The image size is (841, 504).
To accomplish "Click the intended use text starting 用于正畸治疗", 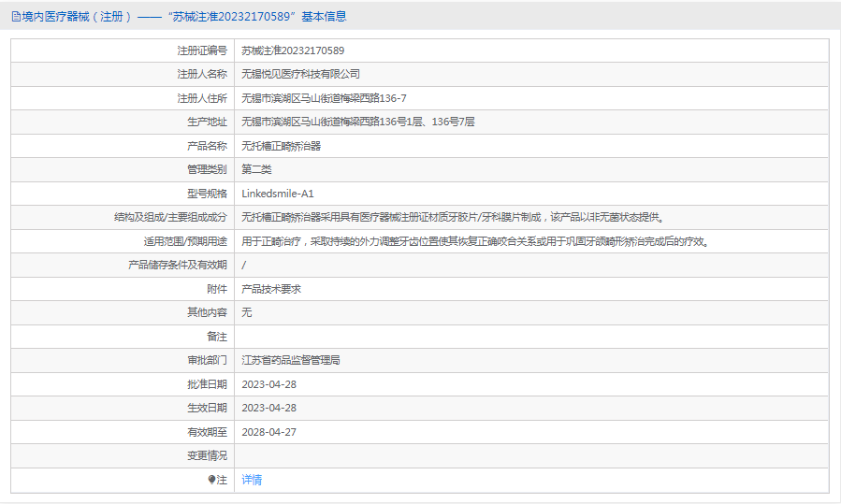I will [x=475, y=241].
